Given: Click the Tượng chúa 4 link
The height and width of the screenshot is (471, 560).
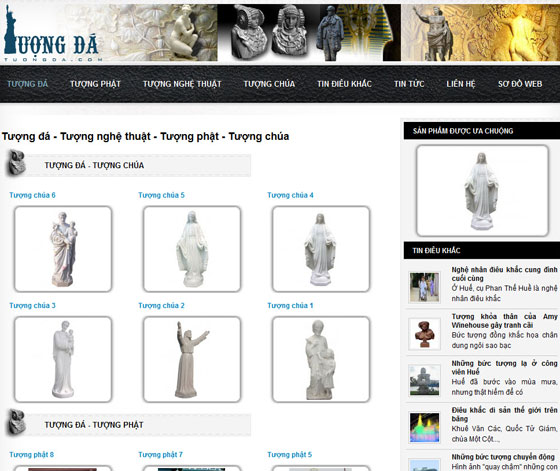Looking at the screenshot, I should 290,195.
